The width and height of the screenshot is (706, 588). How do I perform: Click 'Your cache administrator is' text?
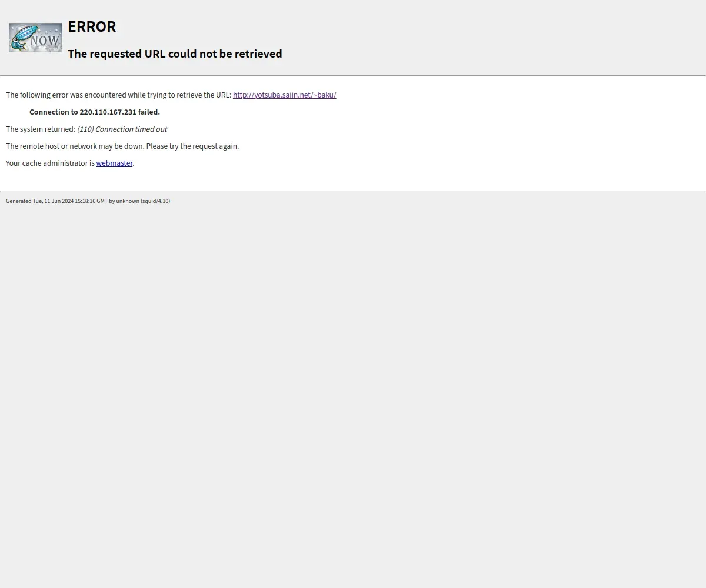pos(50,163)
